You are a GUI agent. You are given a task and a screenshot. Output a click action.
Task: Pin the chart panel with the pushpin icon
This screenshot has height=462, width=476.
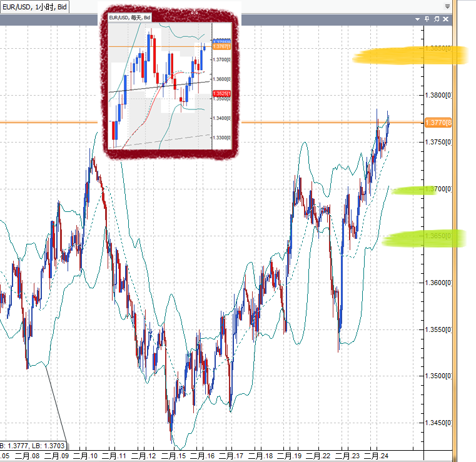427,19
